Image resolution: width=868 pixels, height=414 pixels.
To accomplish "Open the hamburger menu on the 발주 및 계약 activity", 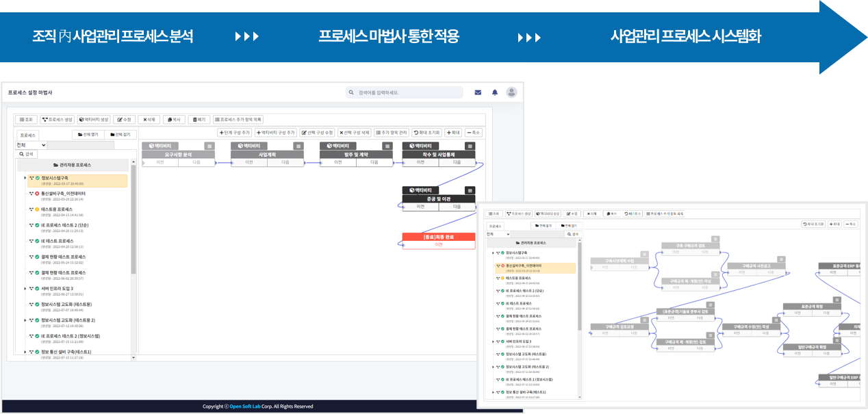I will 387,146.
